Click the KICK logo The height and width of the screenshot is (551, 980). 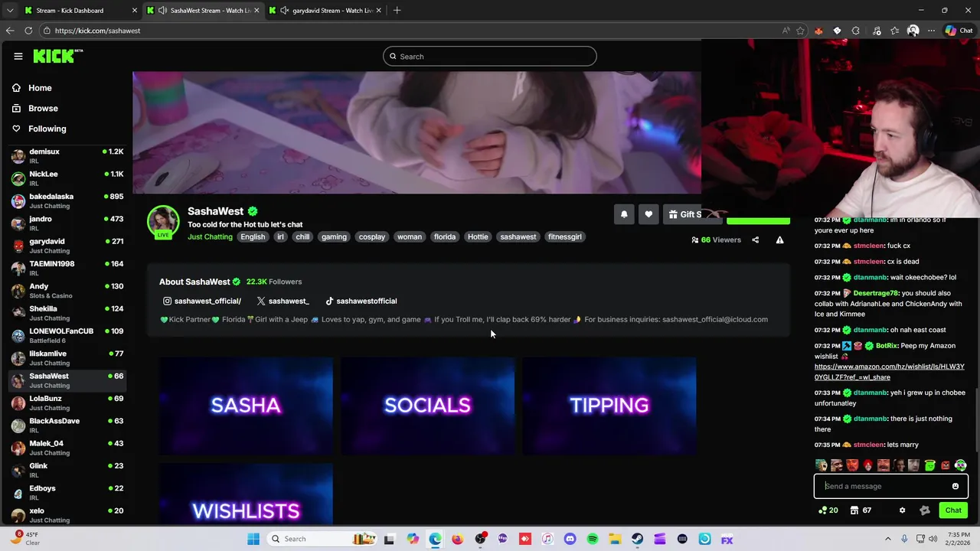click(57, 56)
